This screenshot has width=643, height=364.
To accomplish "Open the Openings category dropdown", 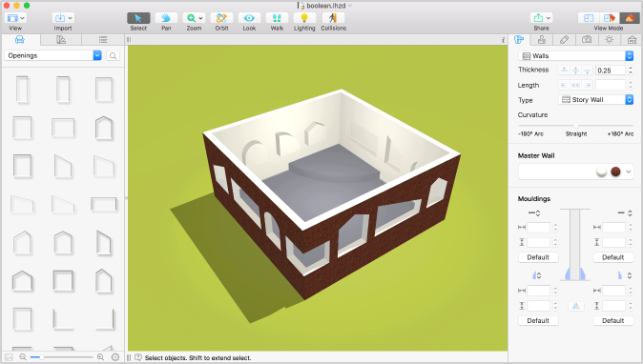I will tap(52, 55).
